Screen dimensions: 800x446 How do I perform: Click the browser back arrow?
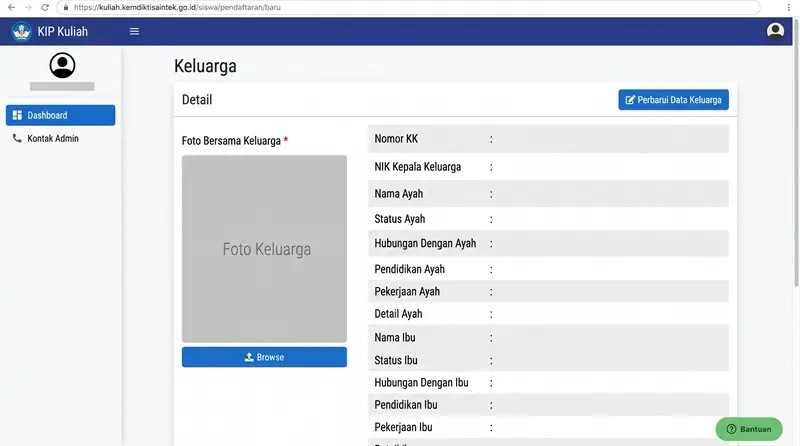[11, 8]
